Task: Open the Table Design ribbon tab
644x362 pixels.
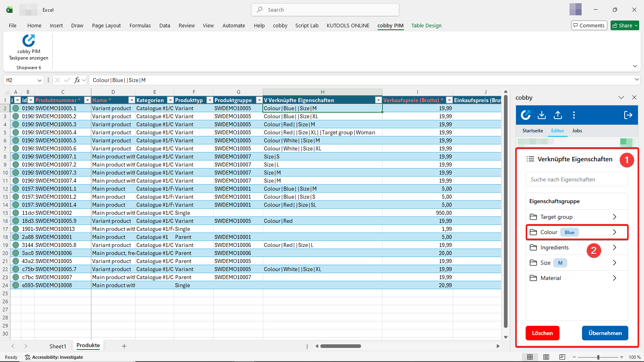Action: coord(426,25)
